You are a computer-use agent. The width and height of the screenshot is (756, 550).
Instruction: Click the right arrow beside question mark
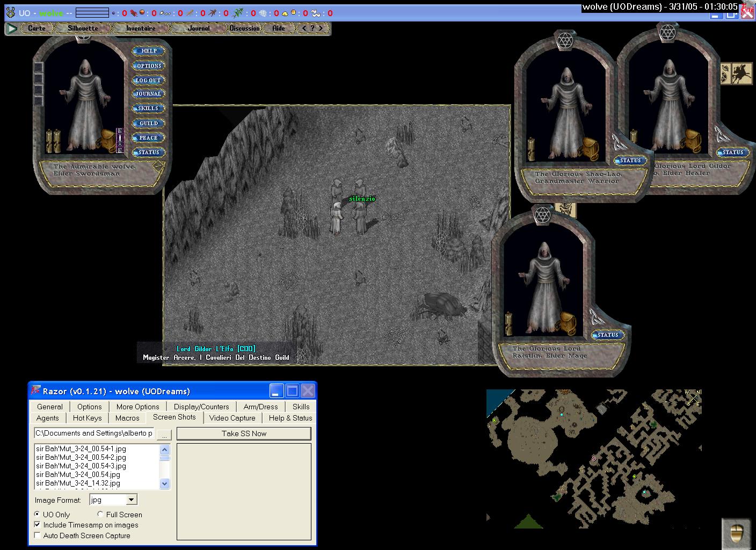[x=321, y=28]
